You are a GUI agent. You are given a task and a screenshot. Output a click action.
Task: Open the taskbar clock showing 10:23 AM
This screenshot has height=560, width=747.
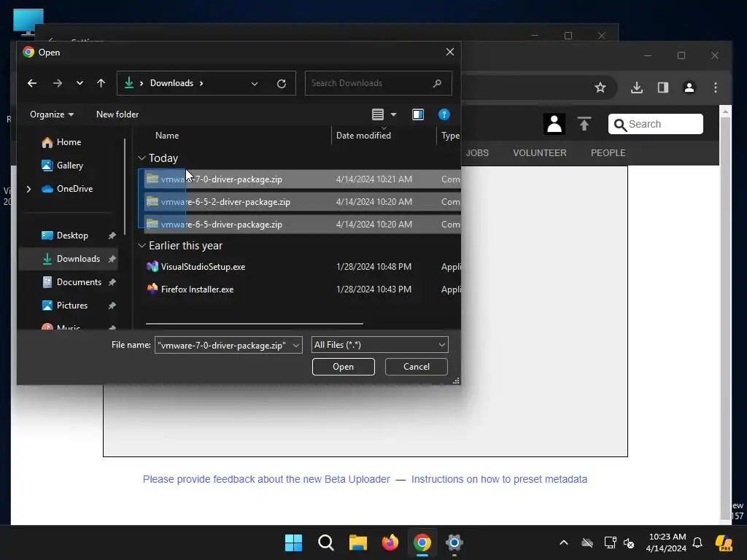click(x=667, y=542)
